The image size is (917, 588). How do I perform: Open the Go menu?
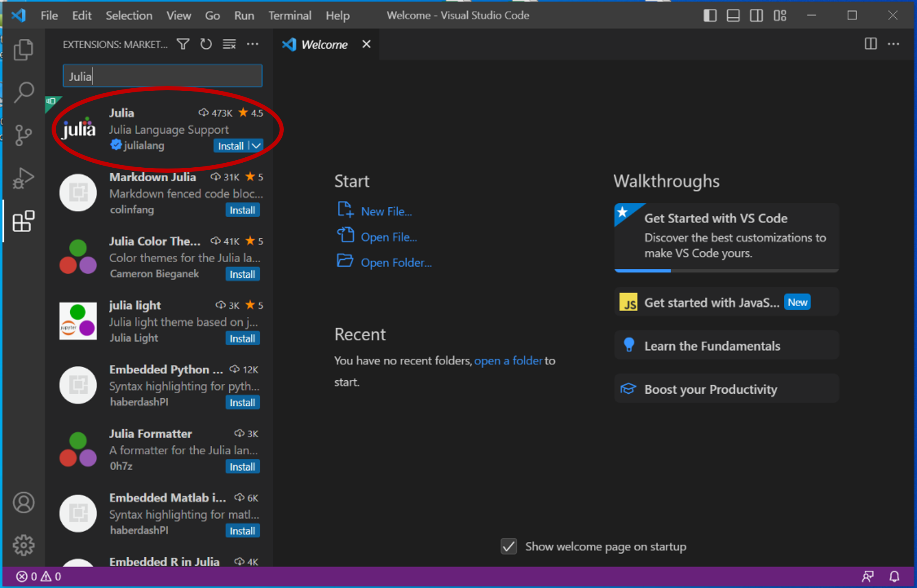click(x=213, y=16)
